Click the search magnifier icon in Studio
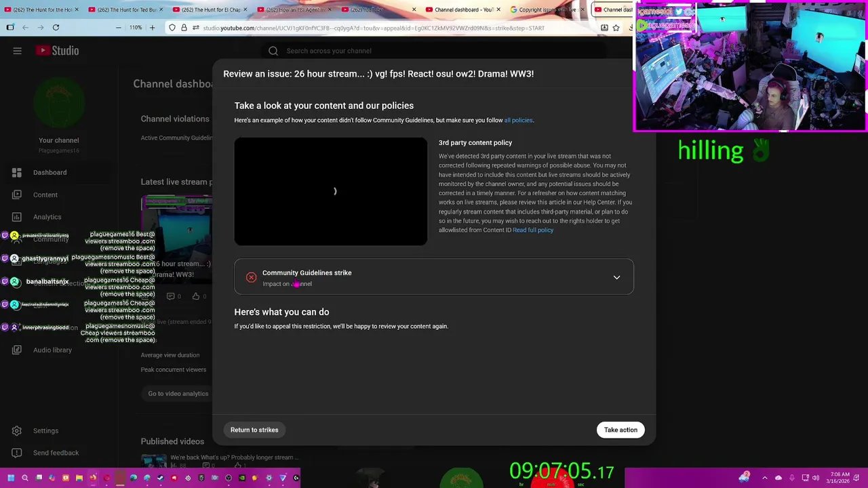 click(x=273, y=51)
